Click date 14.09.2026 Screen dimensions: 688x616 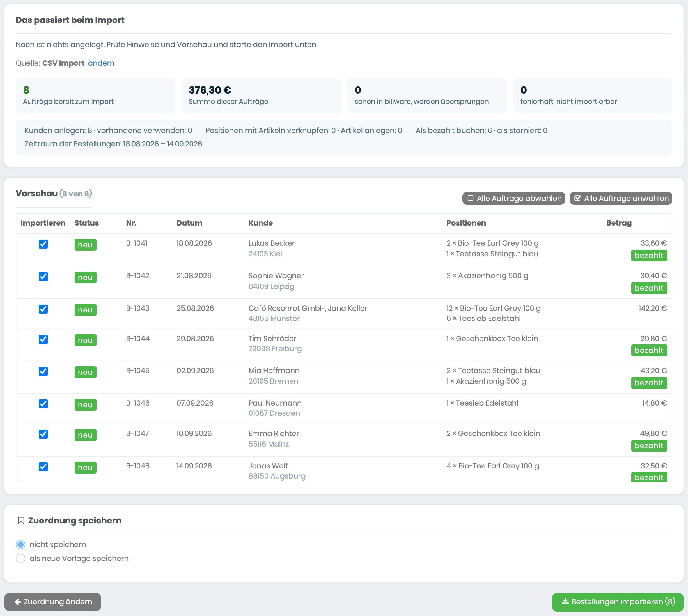tap(194, 466)
